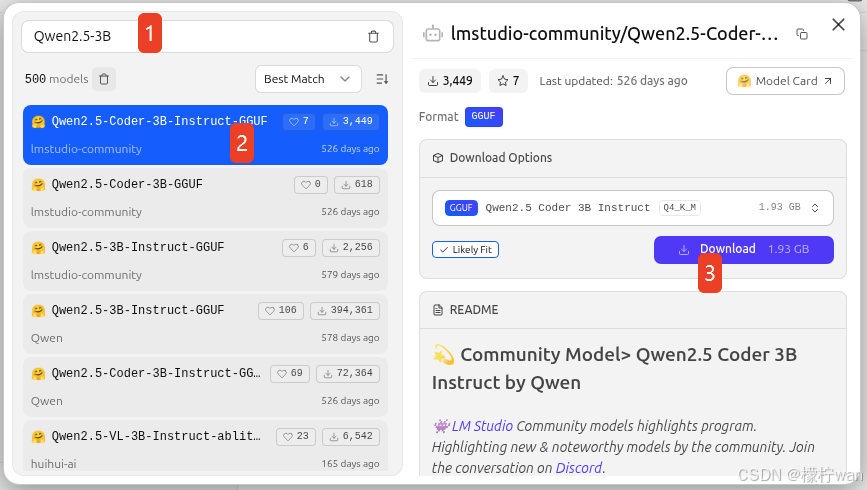This screenshot has width=867, height=490.
Task: Click the 7 likes badge on selected model
Action: click(299, 121)
